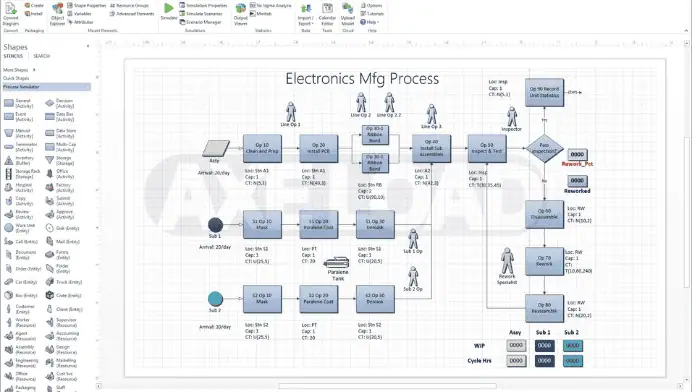The image size is (692, 392).
Task: Collapse the Shapes panel arrow
Action: 88,46
